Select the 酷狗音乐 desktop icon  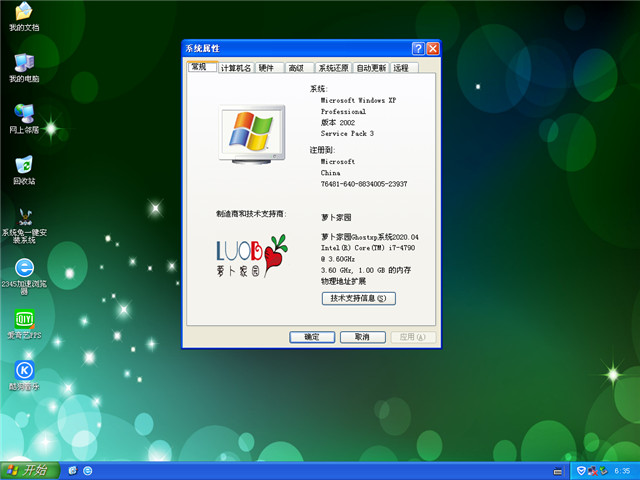tap(24, 376)
